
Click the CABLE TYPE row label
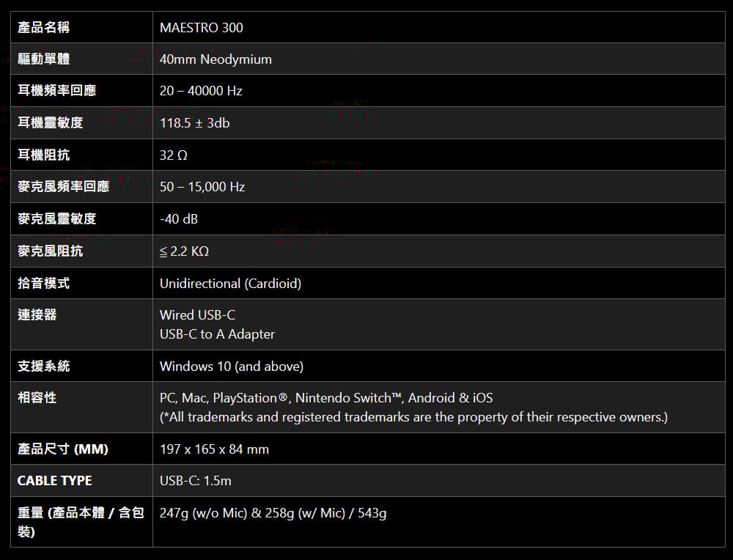pos(55,481)
